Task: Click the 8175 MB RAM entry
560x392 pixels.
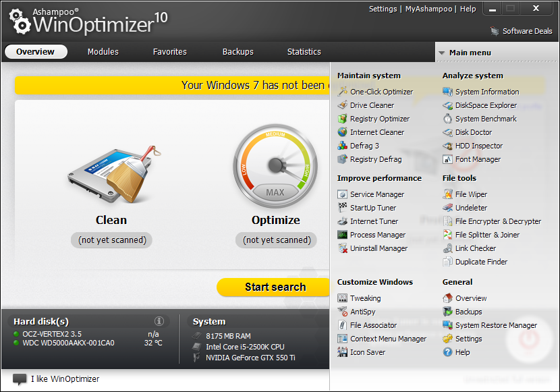Action: [x=228, y=336]
